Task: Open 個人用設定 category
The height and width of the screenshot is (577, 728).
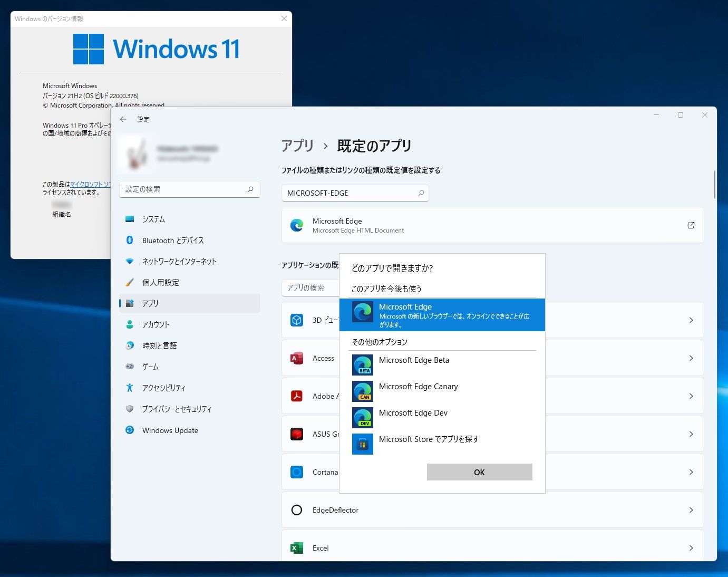Action: (x=190, y=282)
